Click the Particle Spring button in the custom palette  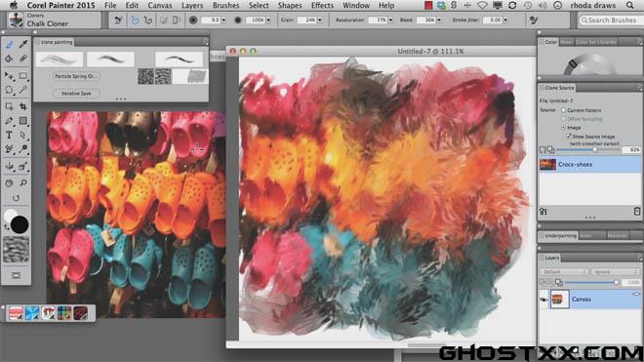pos(76,76)
